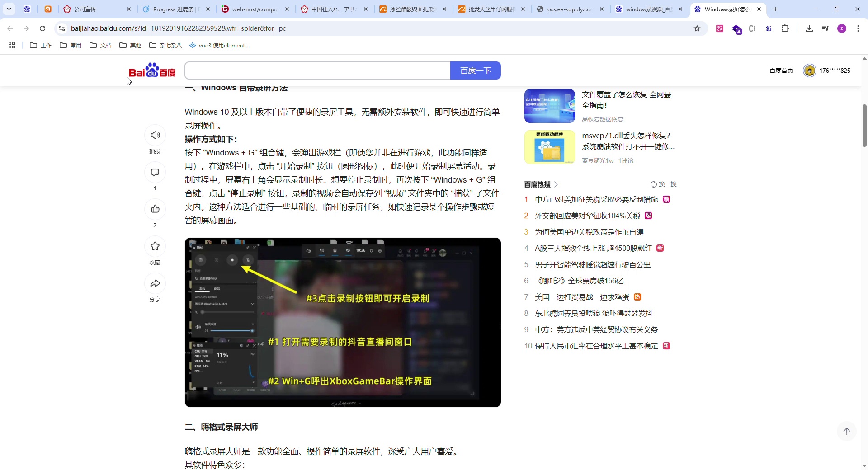This screenshot has height=470, width=868.
Task: Click the 百度一下 search button
Action: coord(475,70)
